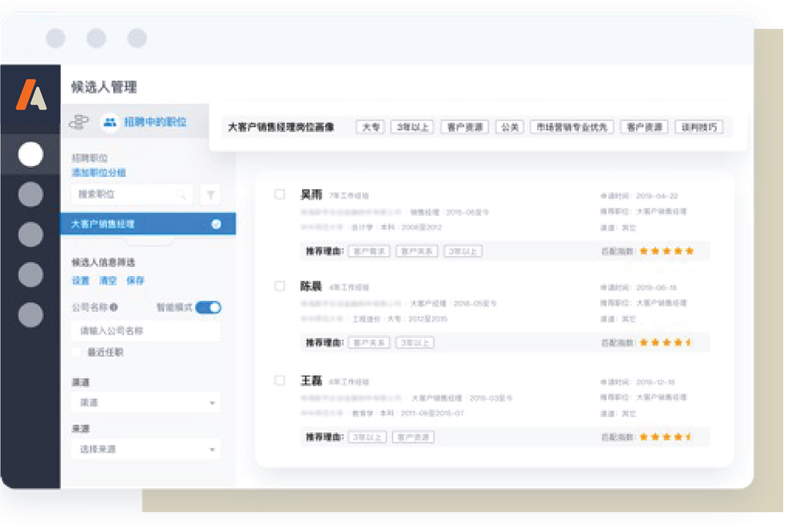Check the 最近任职 checkbox
The height and width of the screenshot is (532, 788).
pyautogui.click(x=76, y=353)
